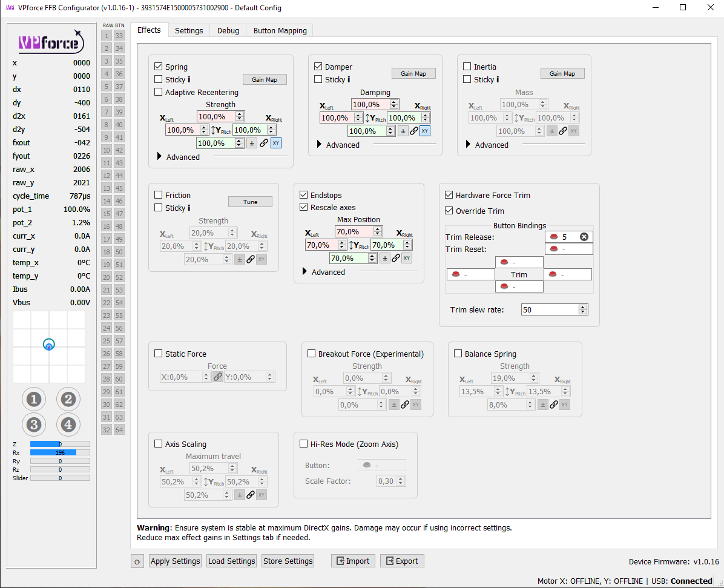Click Apply Settings button
The height and width of the screenshot is (588, 724).
176,561
